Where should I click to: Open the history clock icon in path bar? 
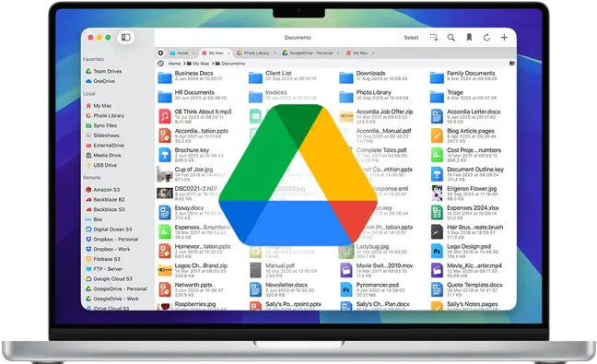tap(160, 64)
